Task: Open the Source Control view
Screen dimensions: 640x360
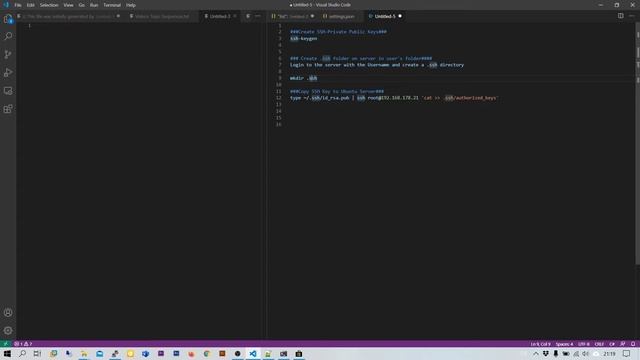Action: [8, 54]
